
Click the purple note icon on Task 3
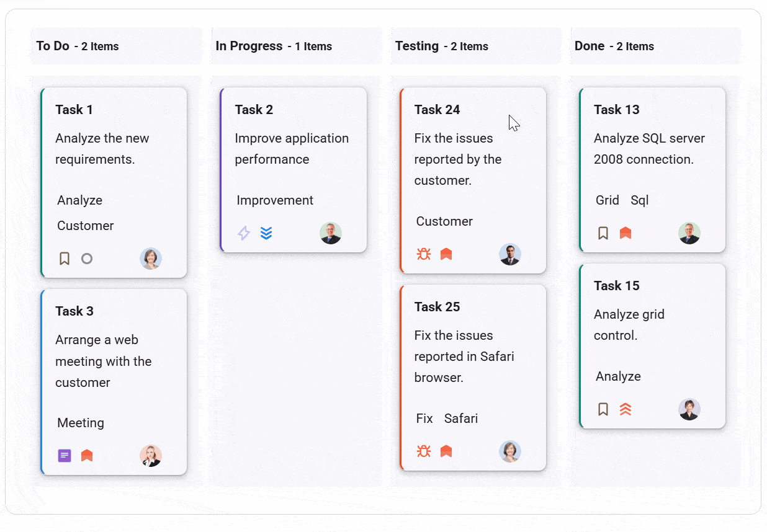click(x=65, y=455)
